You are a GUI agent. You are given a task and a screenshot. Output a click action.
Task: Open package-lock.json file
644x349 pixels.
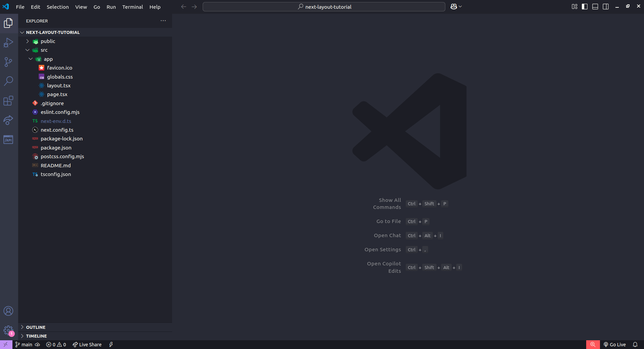(95, 139)
